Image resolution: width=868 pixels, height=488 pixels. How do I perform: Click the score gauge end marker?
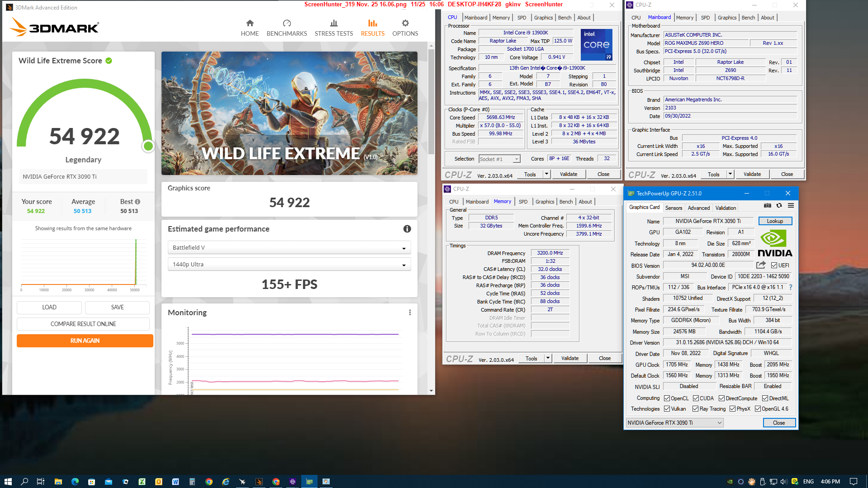click(148, 146)
